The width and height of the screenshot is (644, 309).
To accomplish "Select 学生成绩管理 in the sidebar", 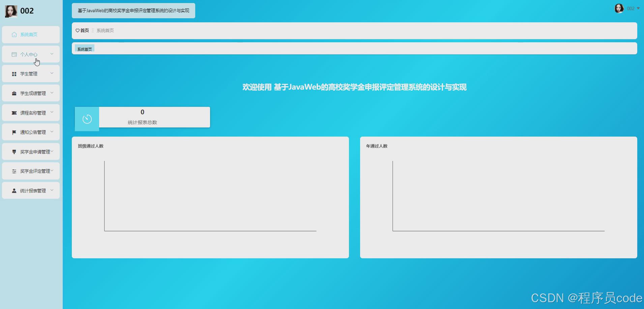I will pyautogui.click(x=31, y=93).
